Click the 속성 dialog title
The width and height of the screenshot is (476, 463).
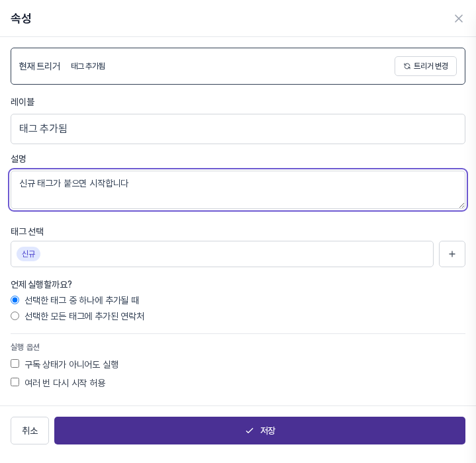[21, 19]
